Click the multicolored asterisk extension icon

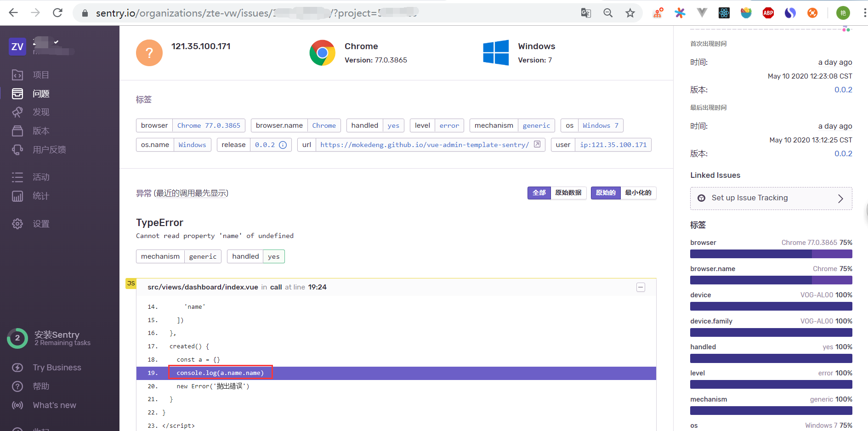click(x=680, y=13)
